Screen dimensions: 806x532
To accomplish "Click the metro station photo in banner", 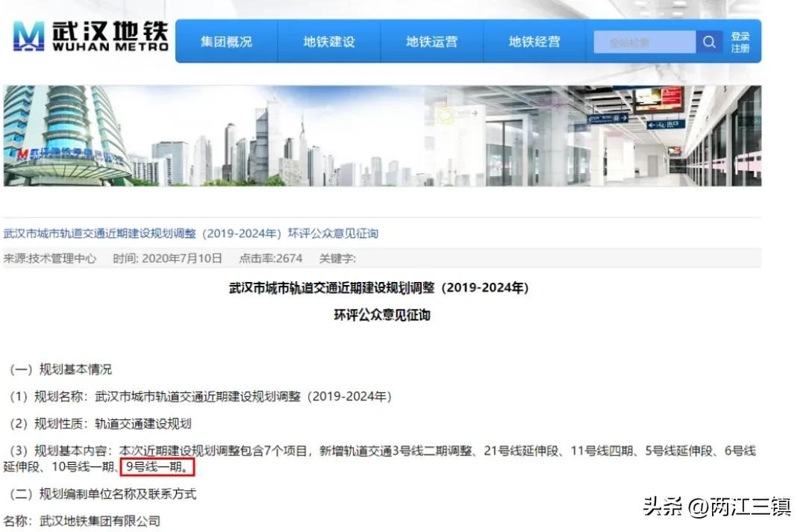I will 593,136.
